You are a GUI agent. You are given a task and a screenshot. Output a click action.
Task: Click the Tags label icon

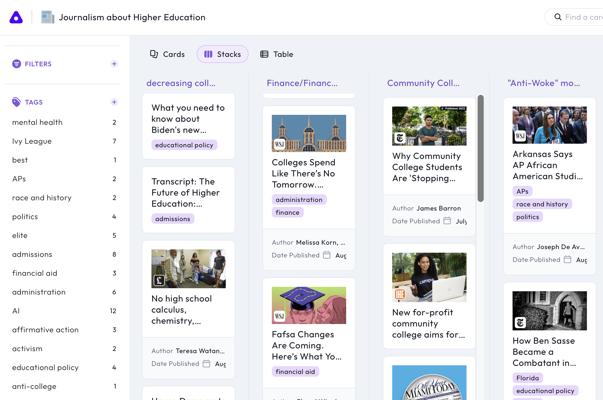click(17, 102)
